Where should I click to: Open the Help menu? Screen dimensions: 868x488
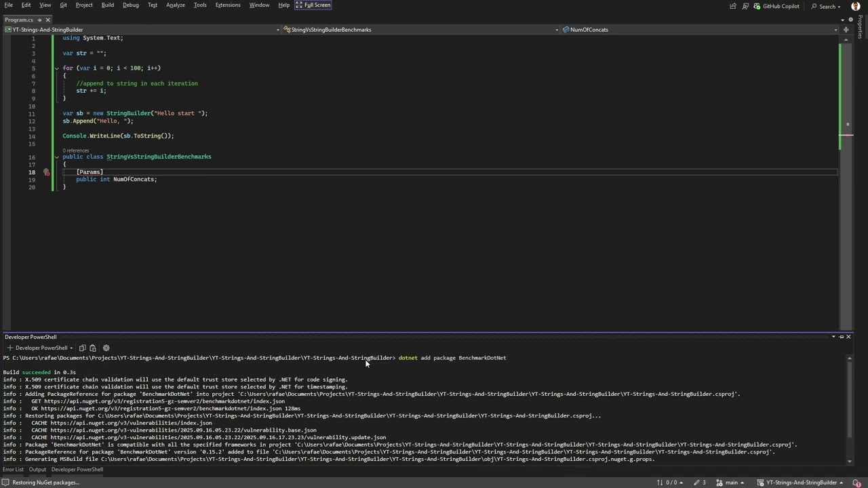[x=284, y=5]
